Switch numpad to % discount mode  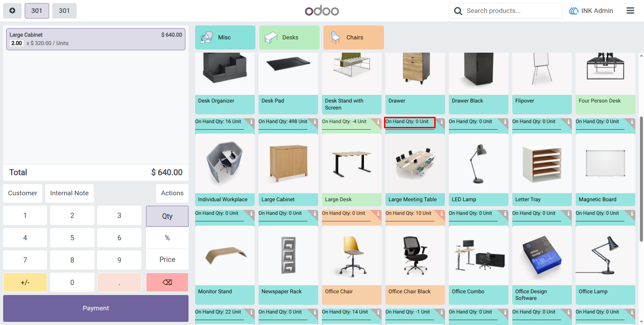(x=167, y=238)
